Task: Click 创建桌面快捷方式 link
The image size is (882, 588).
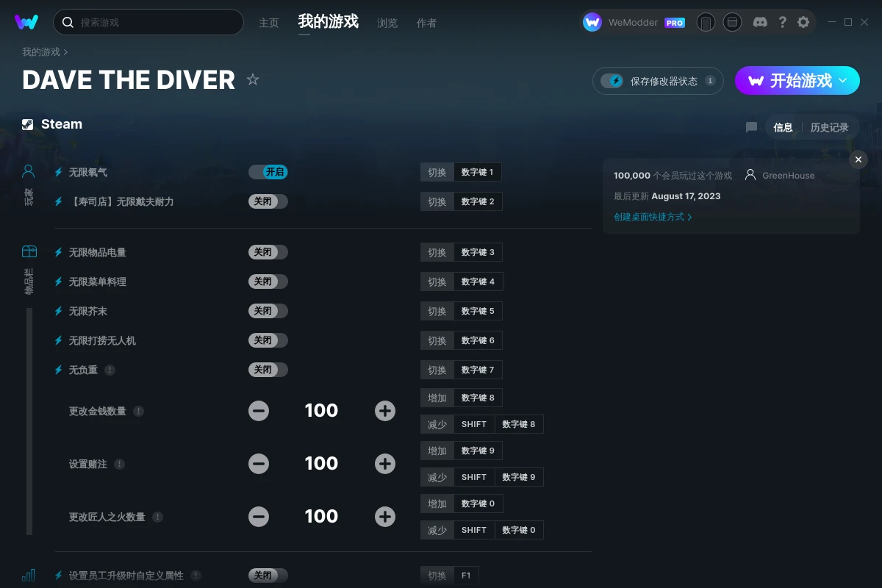Action: [x=653, y=217]
